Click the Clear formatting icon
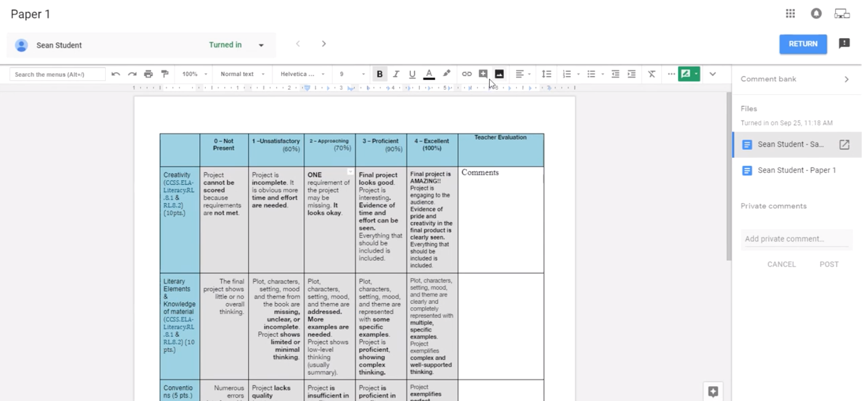The height and width of the screenshot is (401, 868). (x=651, y=73)
